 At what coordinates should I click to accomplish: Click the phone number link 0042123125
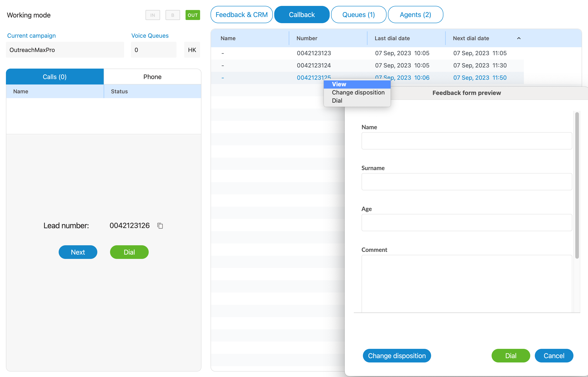pos(314,77)
